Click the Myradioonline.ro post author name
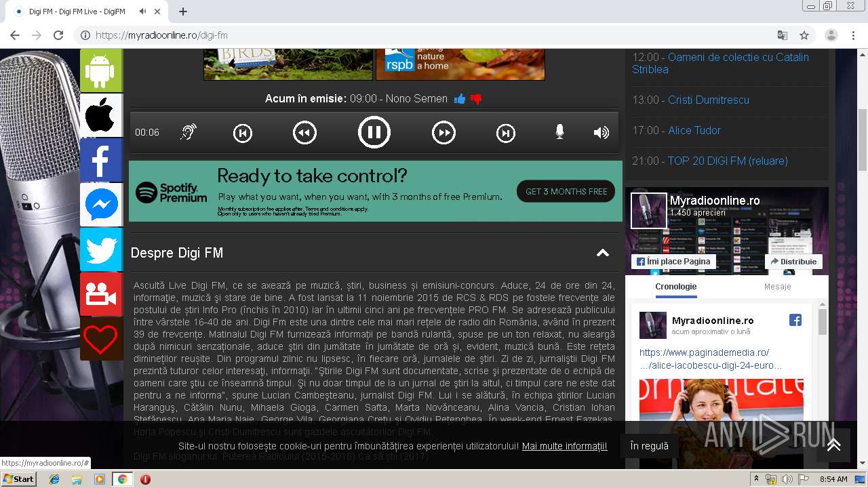Screen dimensions: 868x488 click(x=713, y=320)
